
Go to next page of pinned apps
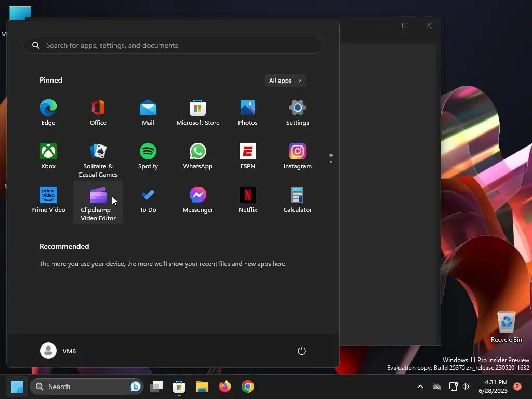click(x=331, y=162)
